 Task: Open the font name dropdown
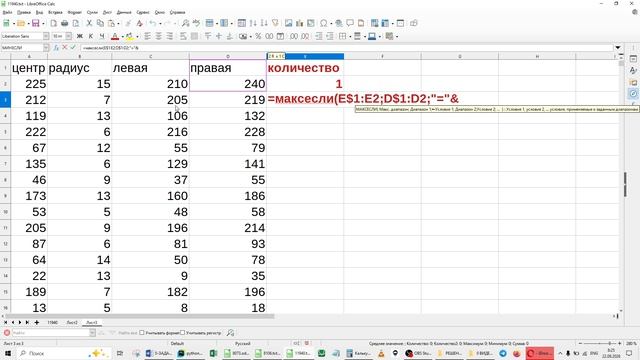[46, 36]
